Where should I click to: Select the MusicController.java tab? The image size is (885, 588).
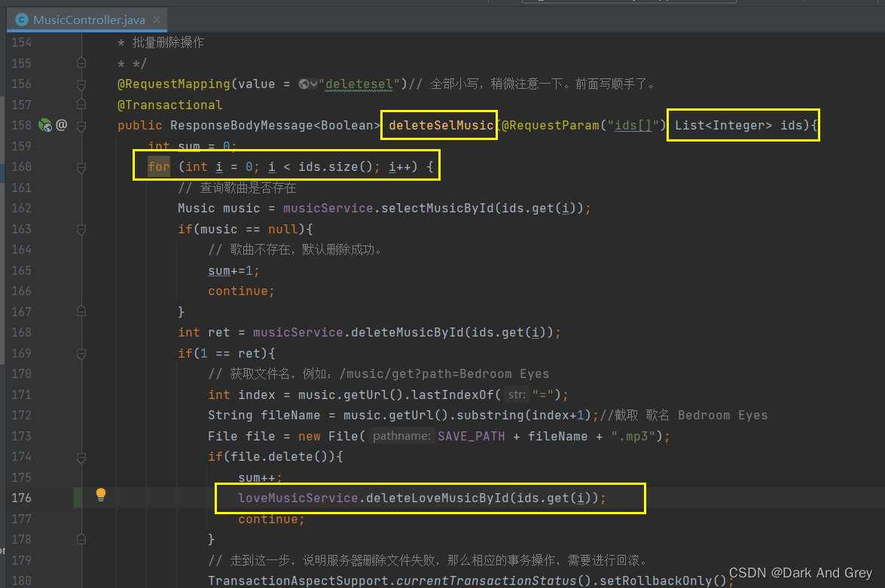point(87,20)
